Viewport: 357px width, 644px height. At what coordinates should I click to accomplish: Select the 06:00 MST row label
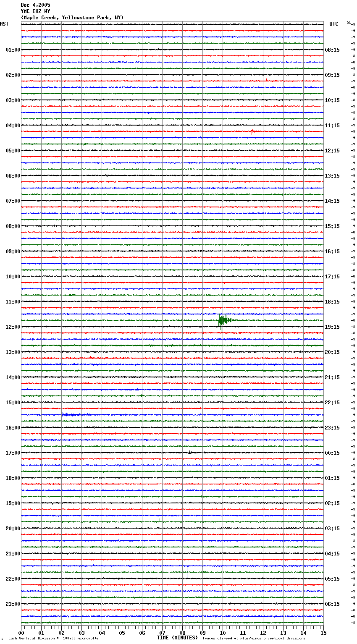point(13,176)
